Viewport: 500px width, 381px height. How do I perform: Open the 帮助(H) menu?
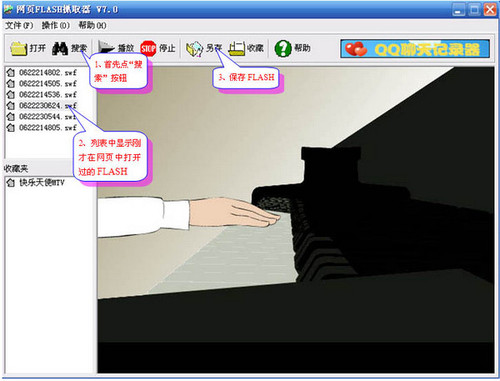(92, 25)
